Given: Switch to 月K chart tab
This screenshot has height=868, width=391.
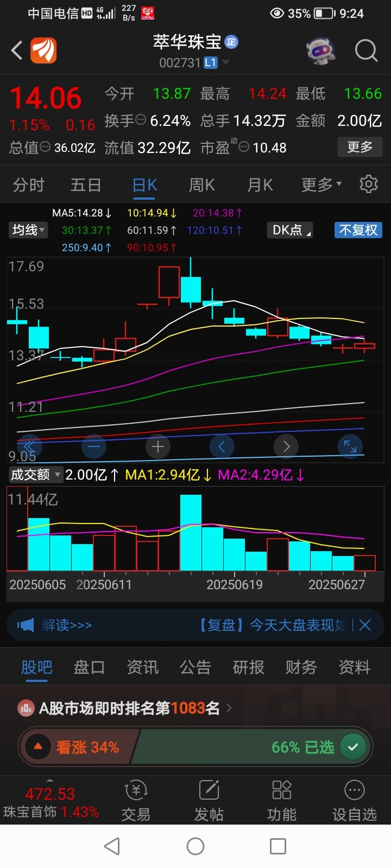Looking at the screenshot, I should tap(260, 185).
